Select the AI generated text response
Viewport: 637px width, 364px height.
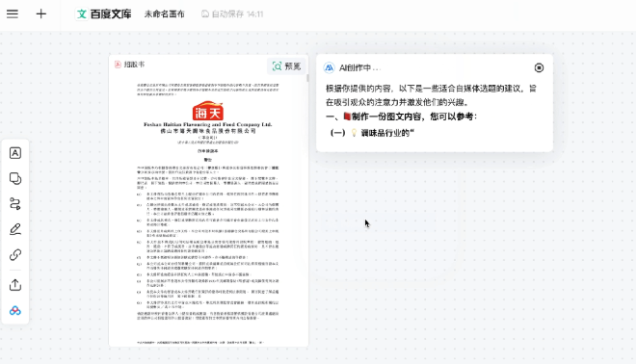(x=433, y=111)
